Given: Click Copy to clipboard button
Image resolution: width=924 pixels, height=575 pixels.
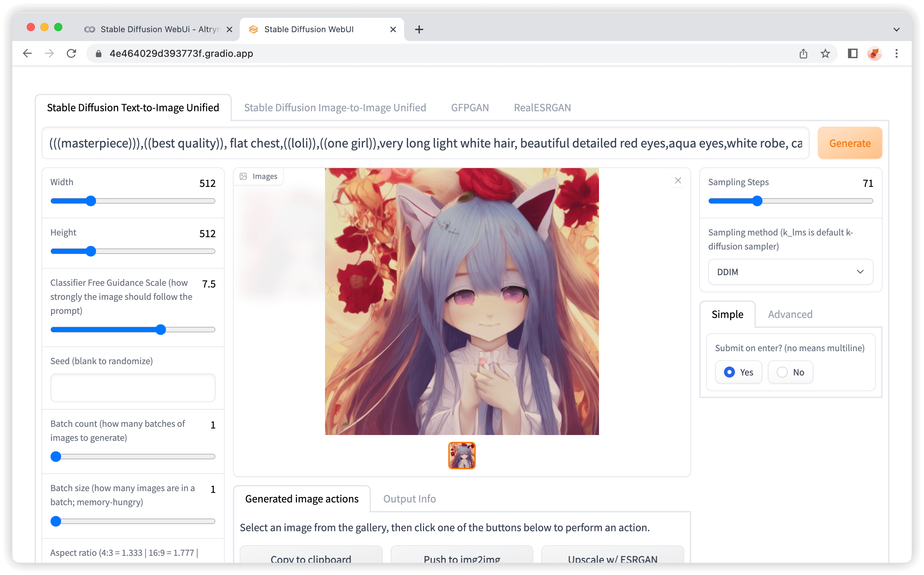Looking at the screenshot, I should (x=311, y=554).
